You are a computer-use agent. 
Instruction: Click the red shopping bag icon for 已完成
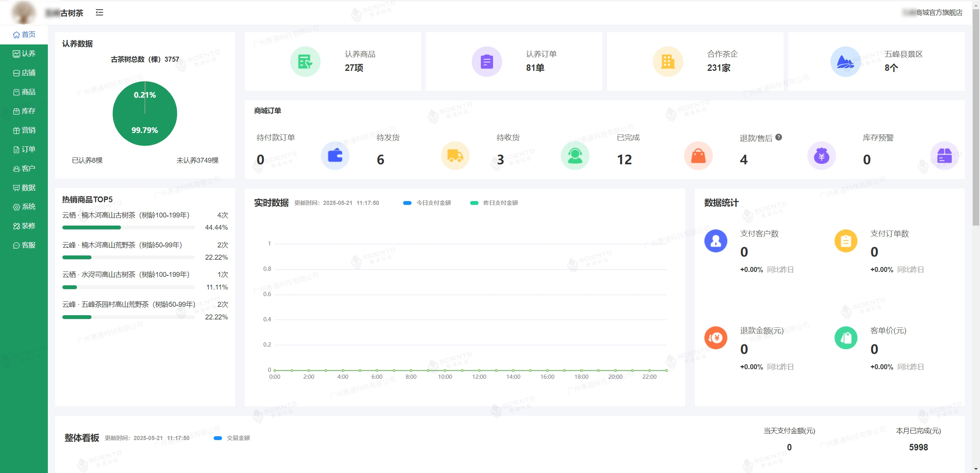(x=698, y=155)
